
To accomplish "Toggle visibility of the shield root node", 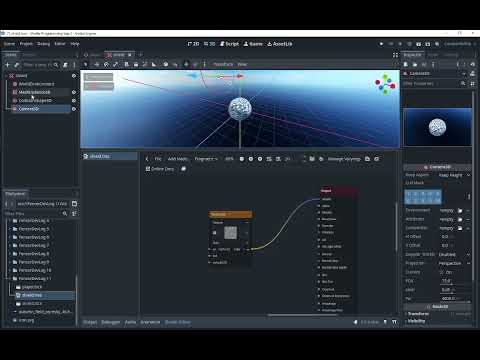I will [x=74, y=76].
